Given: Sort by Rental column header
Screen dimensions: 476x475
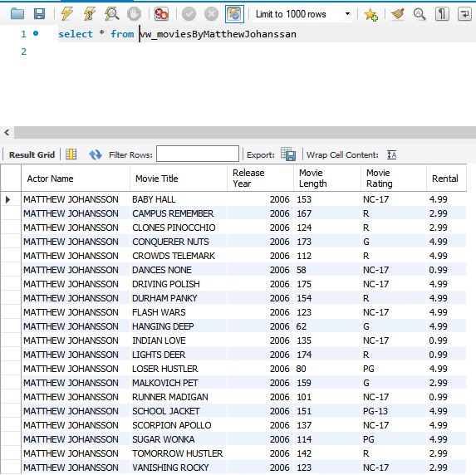Looking at the screenshot, I should click(447, 179).
